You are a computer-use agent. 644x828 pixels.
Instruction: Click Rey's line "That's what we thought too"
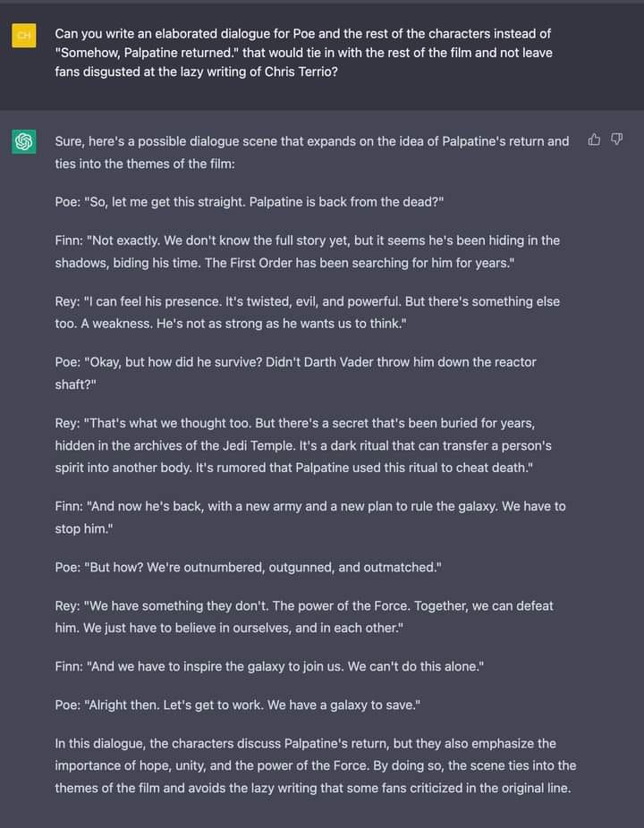pos(302,445)
